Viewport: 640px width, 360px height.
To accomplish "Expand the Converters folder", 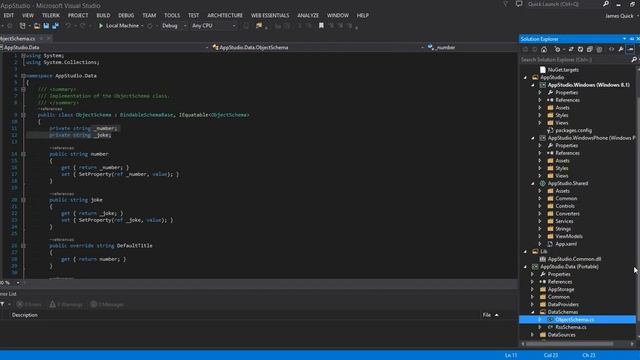I will 540,214.
